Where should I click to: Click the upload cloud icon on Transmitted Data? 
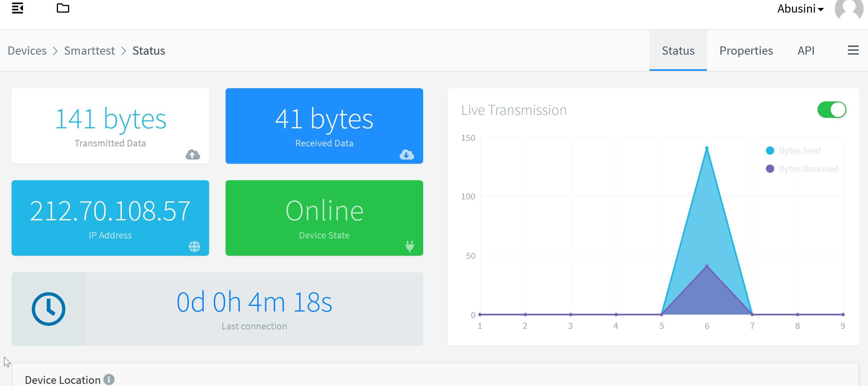point(193,154)
